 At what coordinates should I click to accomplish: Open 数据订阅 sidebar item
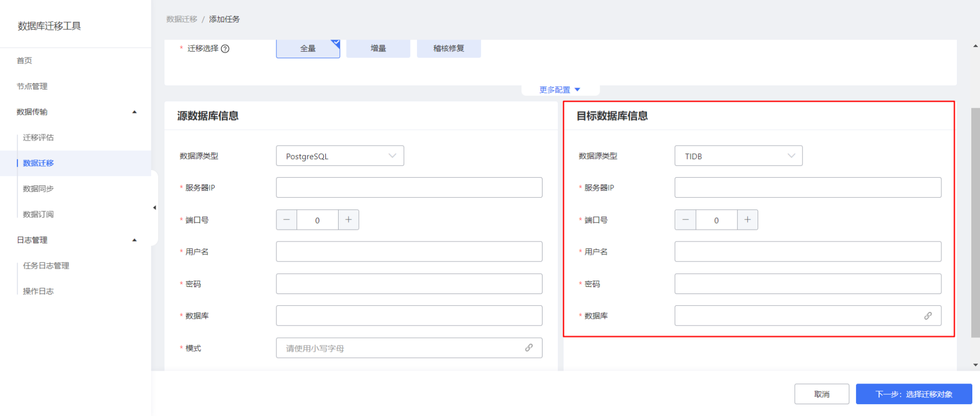pos(38,214)
